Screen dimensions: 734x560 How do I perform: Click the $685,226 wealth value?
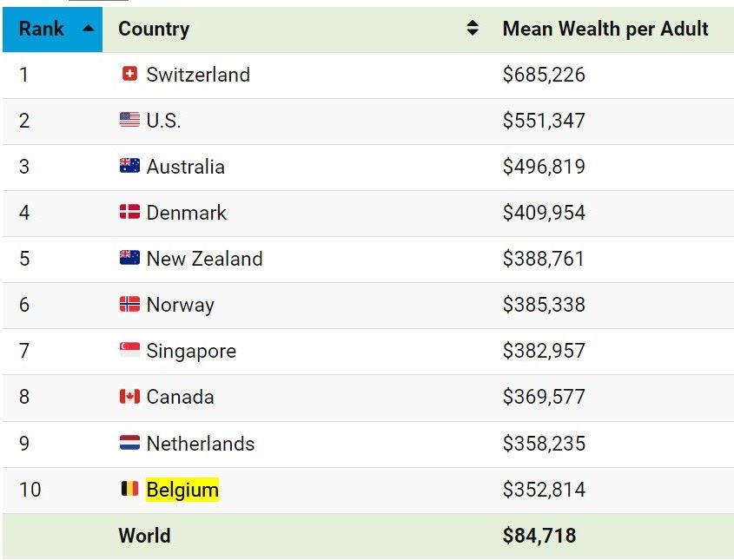(x=544, y=75)
